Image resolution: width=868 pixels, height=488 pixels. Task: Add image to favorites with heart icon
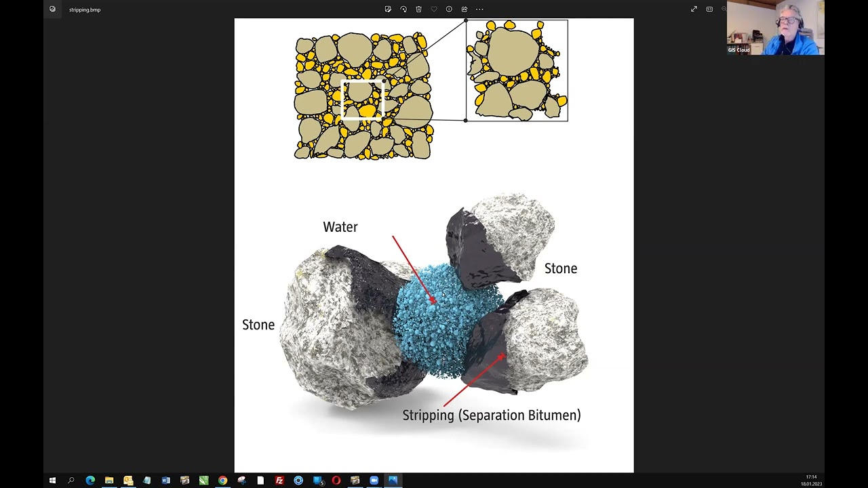pos(434,9)
